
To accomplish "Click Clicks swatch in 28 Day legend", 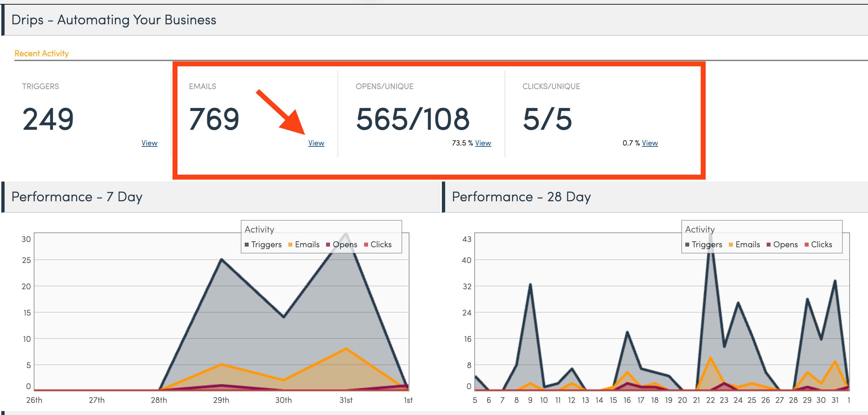I will [806, 244].
